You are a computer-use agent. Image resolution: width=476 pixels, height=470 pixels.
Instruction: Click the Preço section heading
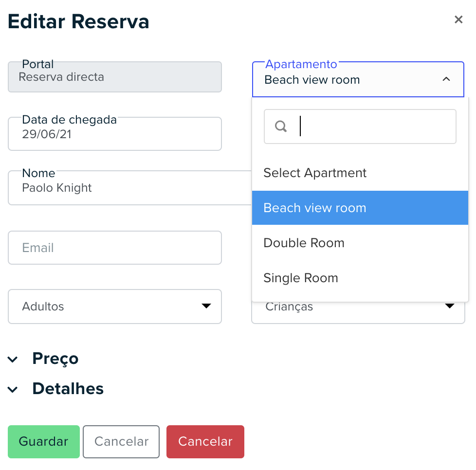click(55, 359)
